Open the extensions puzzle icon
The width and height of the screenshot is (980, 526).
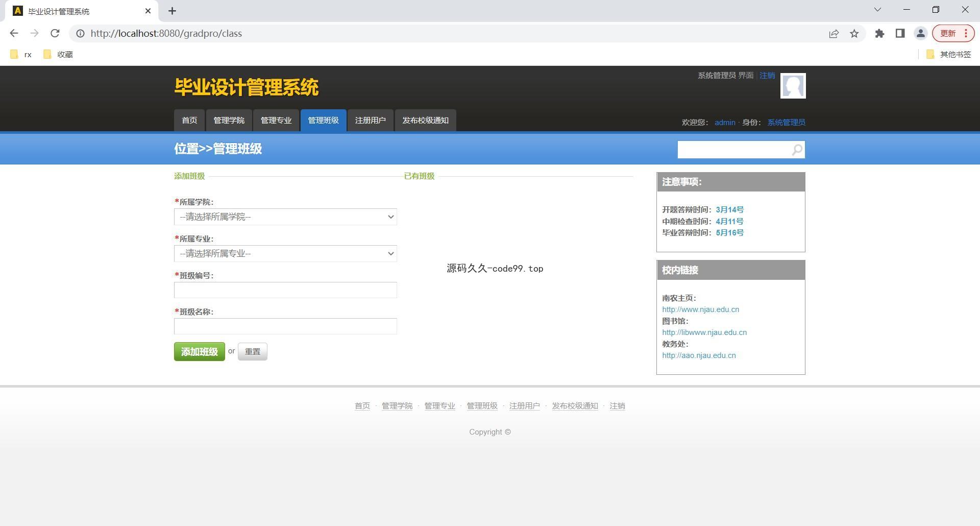pos(879,33)
